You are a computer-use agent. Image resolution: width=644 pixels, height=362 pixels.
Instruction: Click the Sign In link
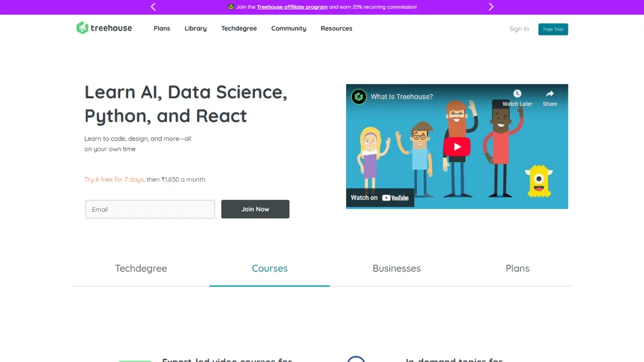pos(519,29)
